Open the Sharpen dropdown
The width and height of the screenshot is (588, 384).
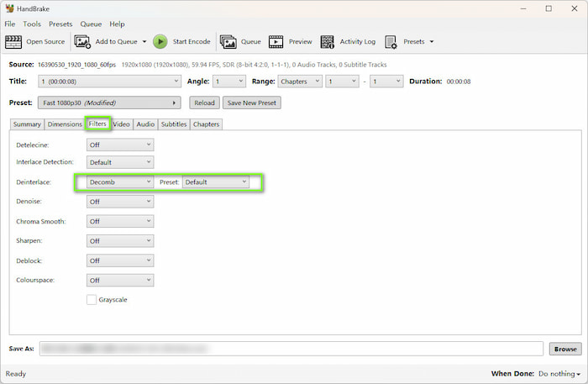tap(120, 241)
